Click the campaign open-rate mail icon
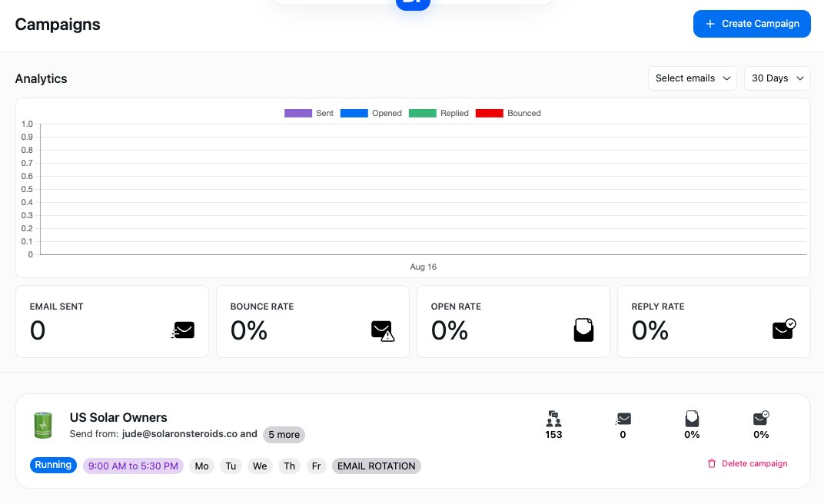Viewport: 824px width, 504px height. (x=692, y=419)
